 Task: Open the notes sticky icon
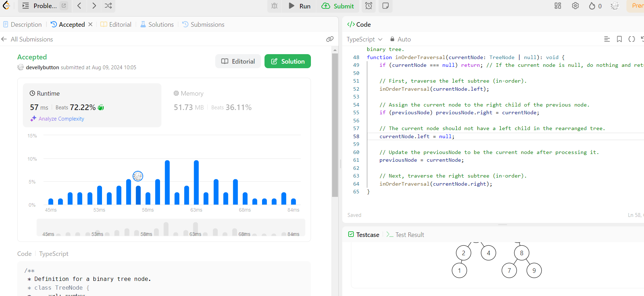pyautogui.click(x=385, y=6)
